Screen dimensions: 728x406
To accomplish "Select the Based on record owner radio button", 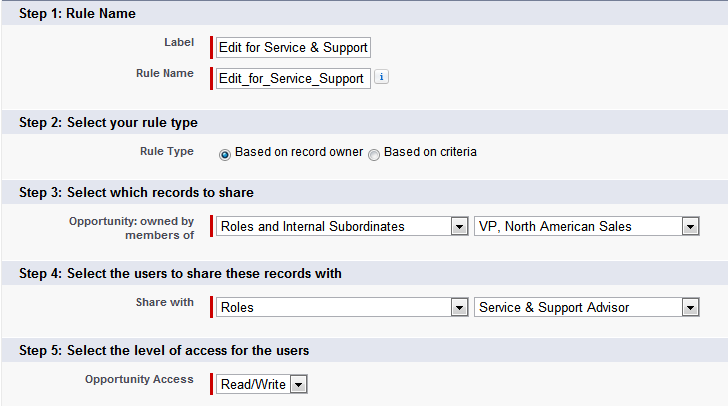I will (x=225, y=154).
